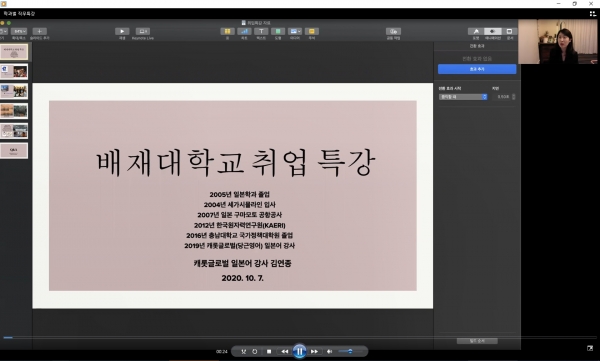
Task: Click the Collaborate toolbar icon
Action: point(393,31)
